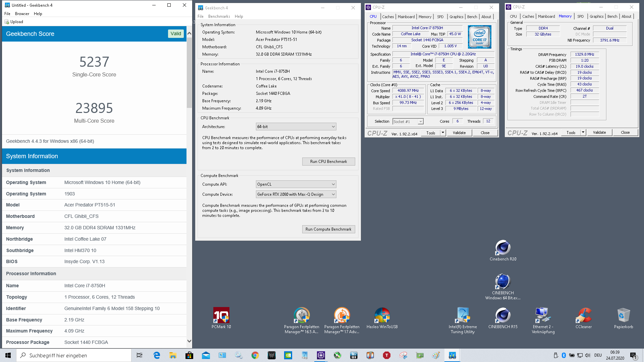Image resolution: width=644 pixels, height=362 pixels.
Task: Open the Mail app from taskbar
Action: click(206, 355)
